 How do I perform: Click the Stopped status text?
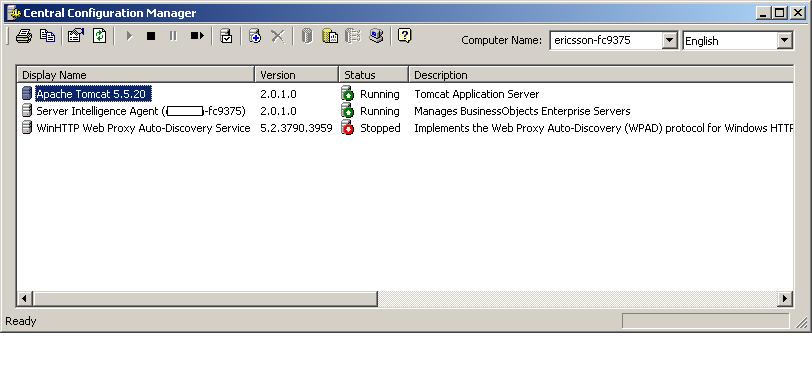380,128
